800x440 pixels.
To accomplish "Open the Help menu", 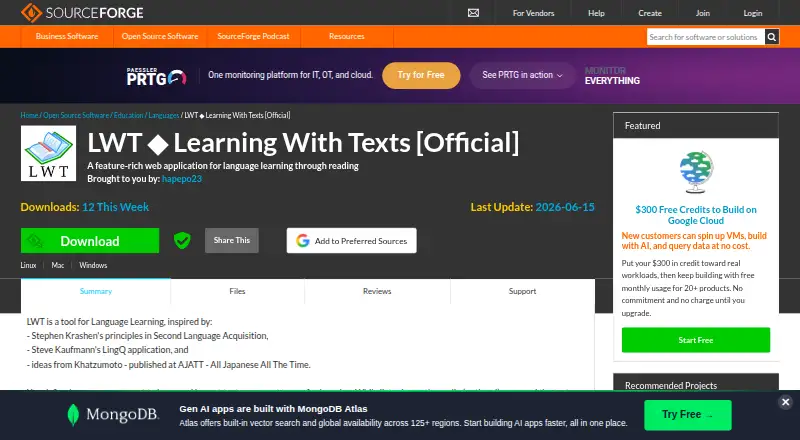I will [596, 13].
